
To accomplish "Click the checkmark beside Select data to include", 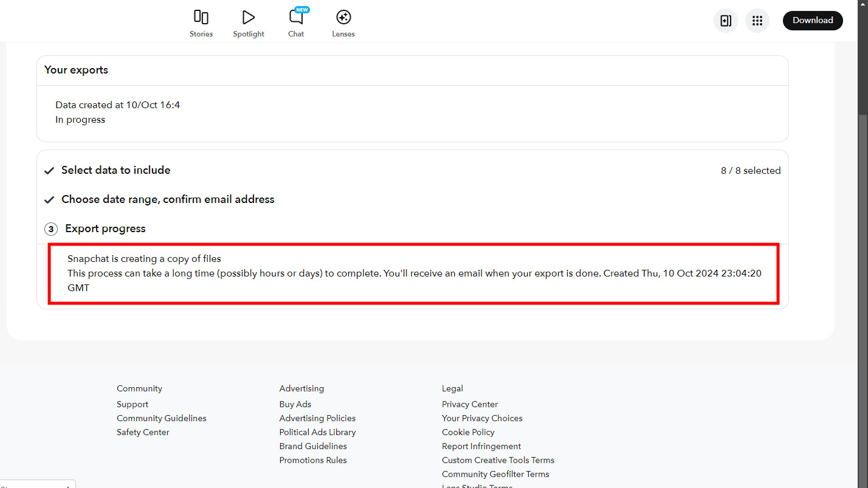I will pos(50,171).
